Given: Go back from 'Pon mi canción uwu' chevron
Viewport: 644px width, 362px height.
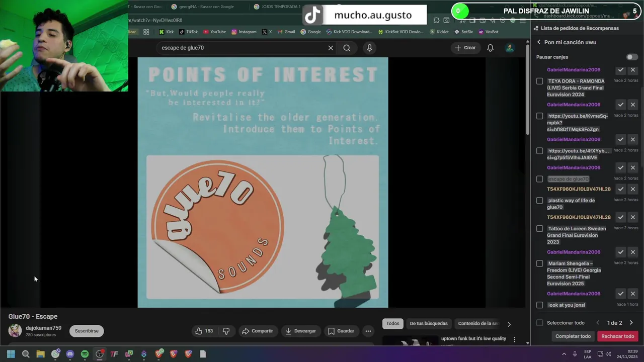Looking at the screenshot, I should click(539, 42).
